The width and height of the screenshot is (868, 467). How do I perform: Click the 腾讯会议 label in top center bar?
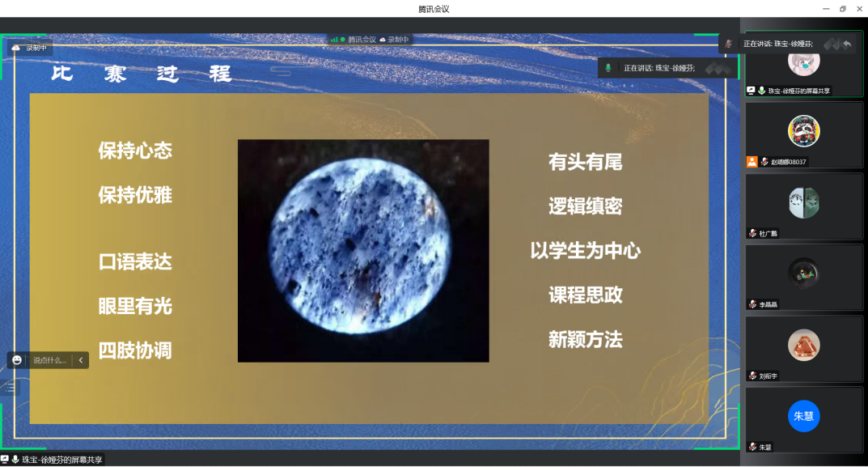tap(362, 39)
